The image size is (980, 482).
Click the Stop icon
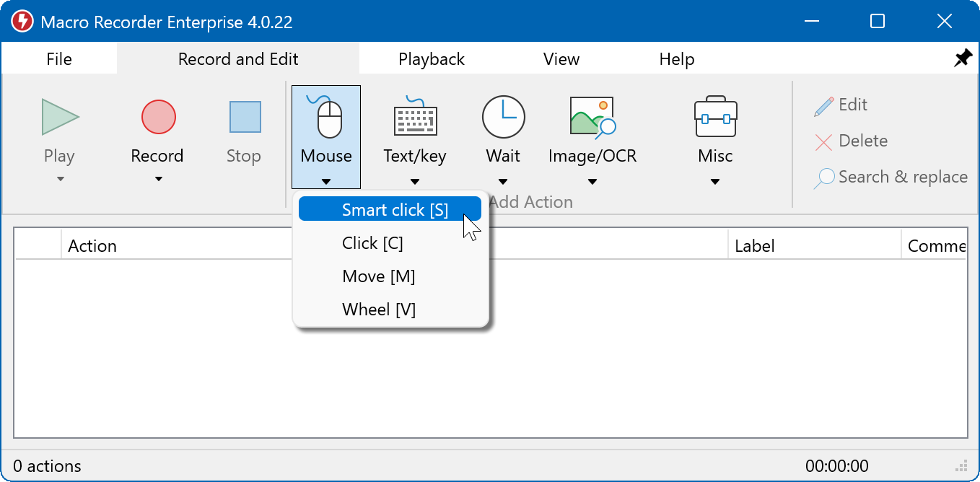(243, 117)
